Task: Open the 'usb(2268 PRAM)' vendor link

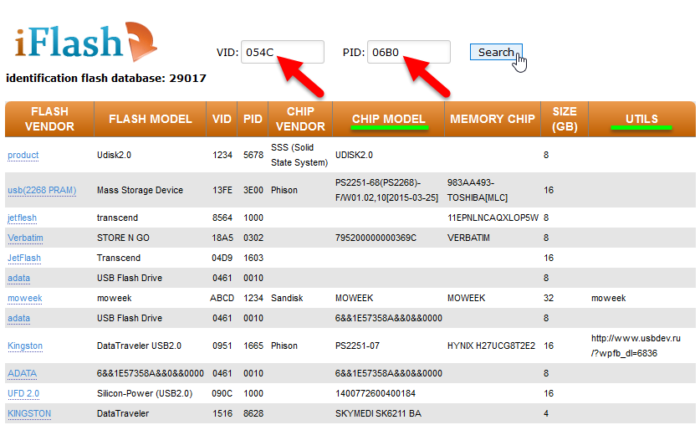Action: click(42, 190)
